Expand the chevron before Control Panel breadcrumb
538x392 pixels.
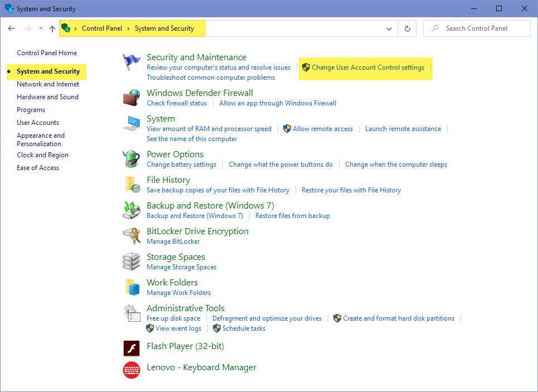point(75,28)
